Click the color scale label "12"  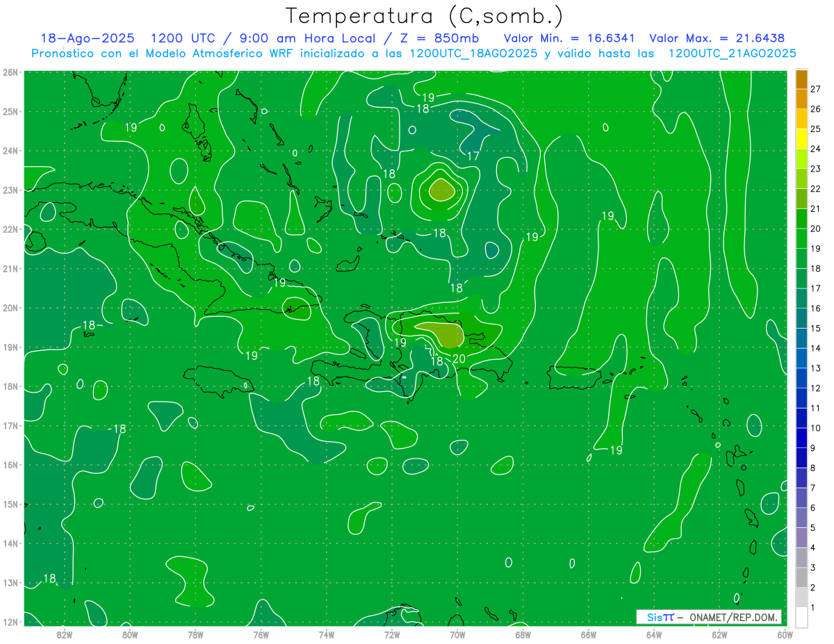[816, 388]
